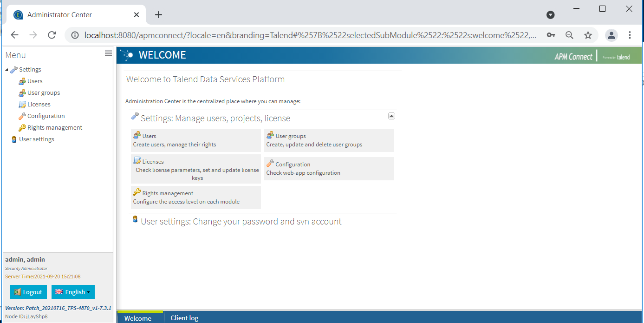Click the Rights management key icon in the menu
Screen dimensions: 644x323
(22, 128)
